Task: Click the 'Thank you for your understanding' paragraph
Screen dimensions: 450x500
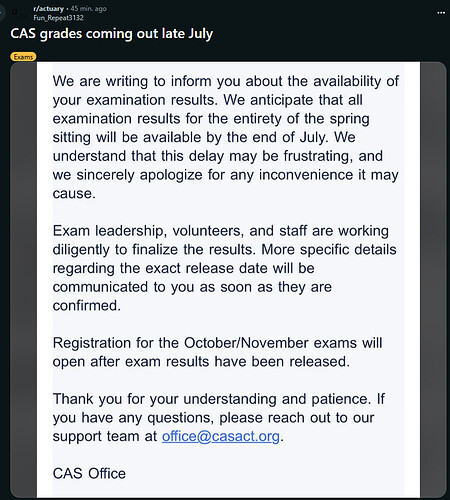Action: tap(219, 418)
